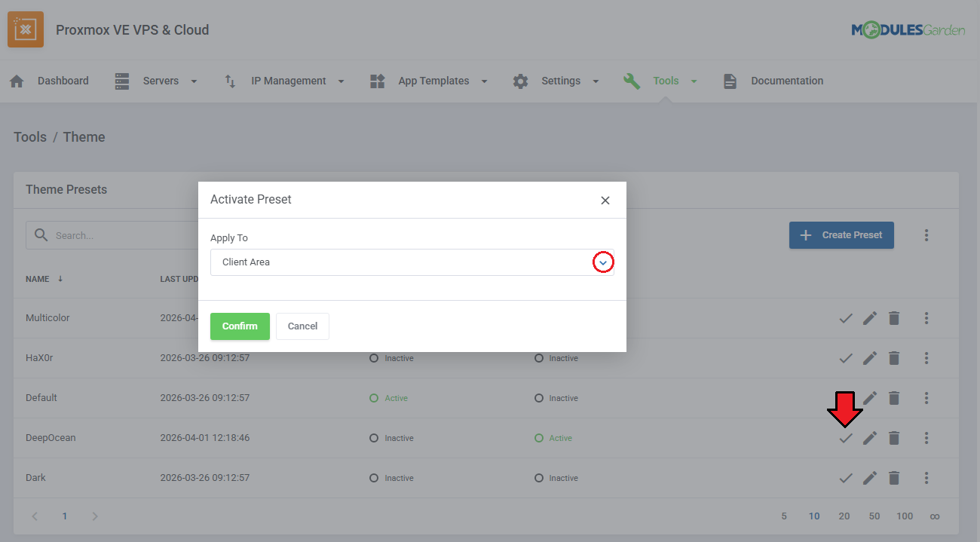This screenshot has height=542, width=980.
Task: Click the Create Preset button
Action: point(841,235)
